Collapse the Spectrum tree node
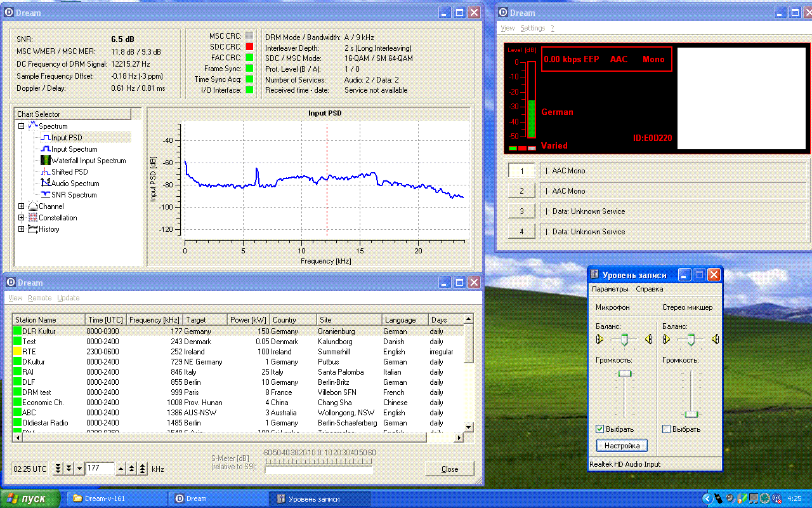The height and width of the screenshot is (508, 812). [x=21, y=126]
